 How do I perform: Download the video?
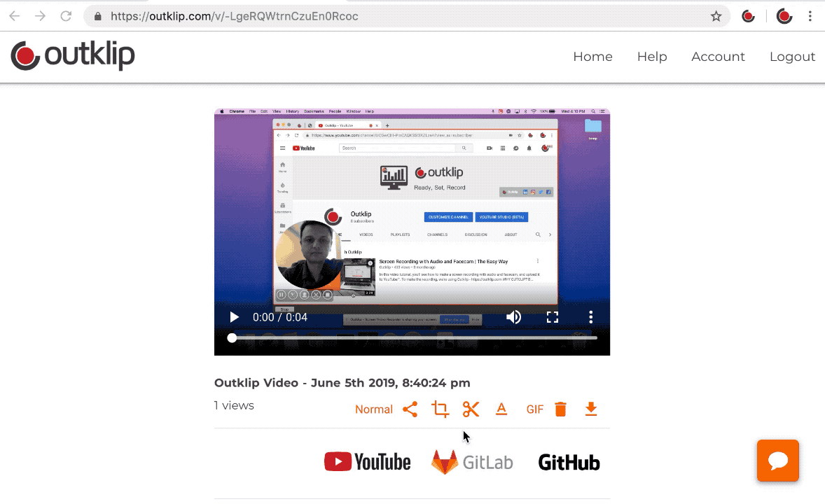click(x=591, y=409)
